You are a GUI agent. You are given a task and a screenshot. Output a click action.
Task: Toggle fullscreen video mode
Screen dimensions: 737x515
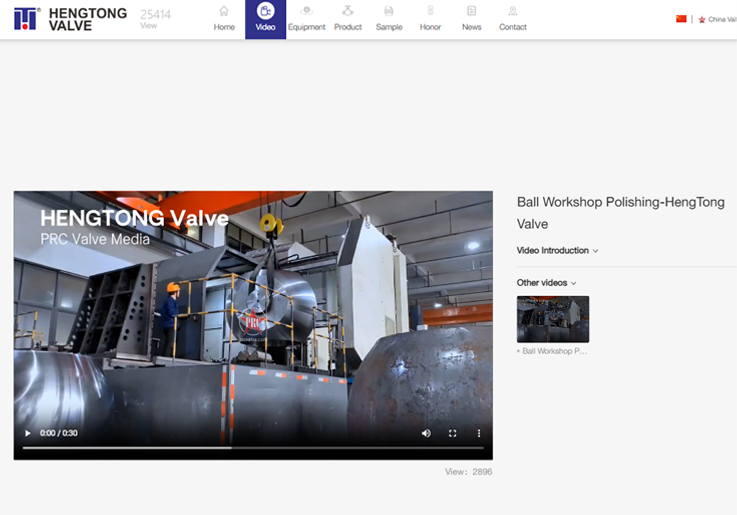(x=452, y=433)
